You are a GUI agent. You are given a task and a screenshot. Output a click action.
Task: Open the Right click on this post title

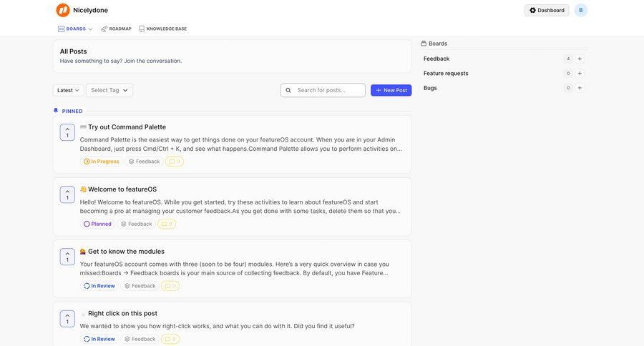122,313
